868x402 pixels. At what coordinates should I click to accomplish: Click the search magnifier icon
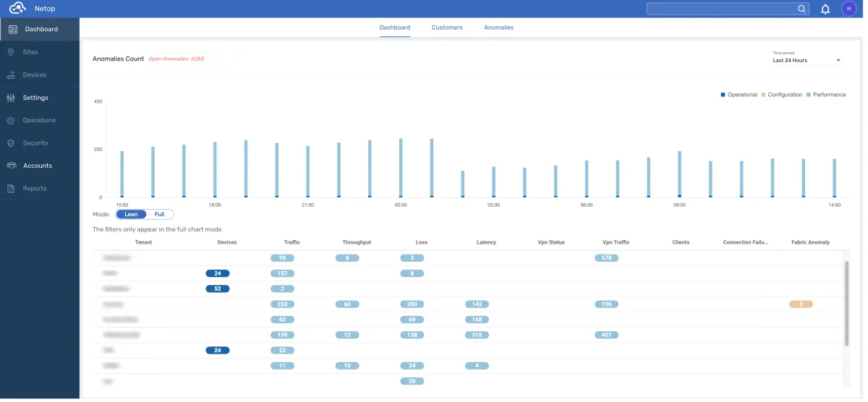pos(801,9)
